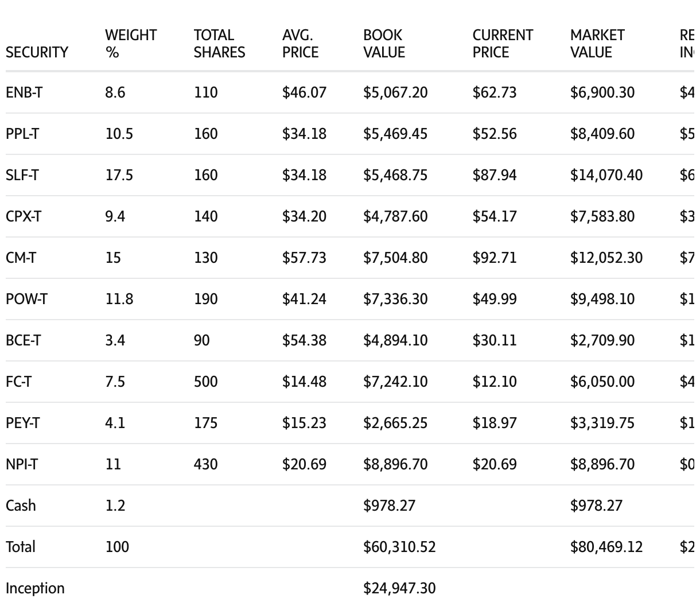Click the BCE-T ticker cell
The width and height of the screenshot is (700, 614).
pyautogui.click(x=23, y=340)
